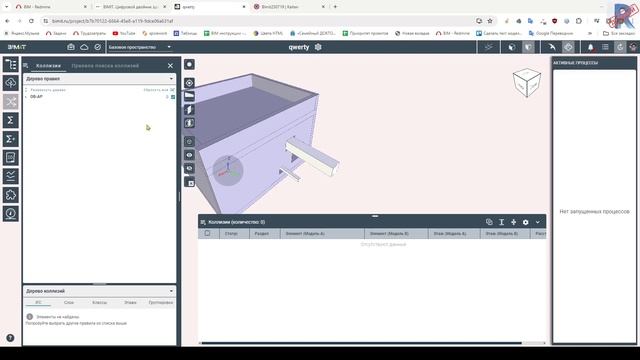Close the collisions side panel
This screenshot has width=640, height=360.
click(x=170, y=66)
